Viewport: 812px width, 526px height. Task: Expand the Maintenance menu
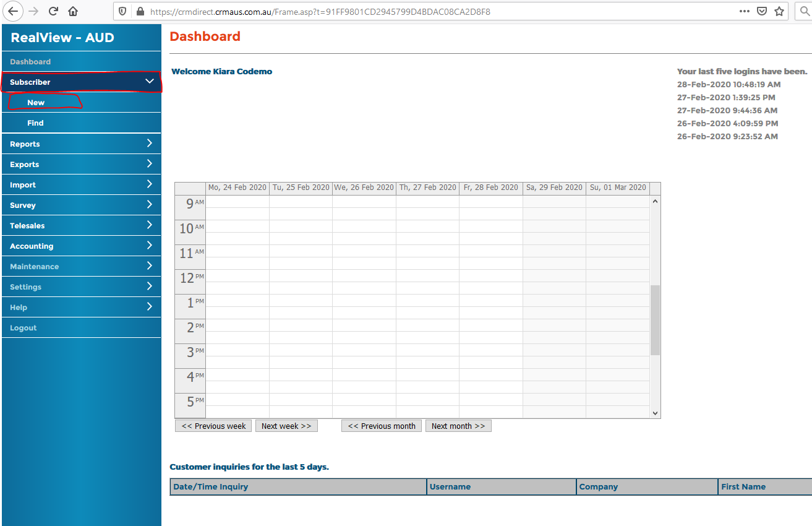point(81,266)
